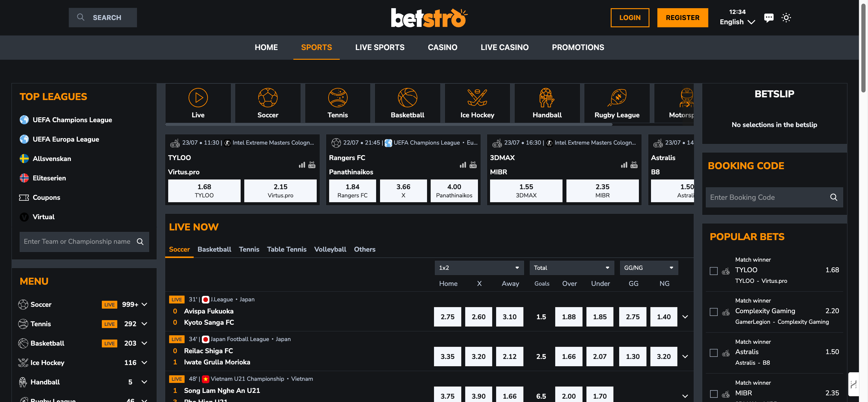868x402 pixels.
Task: Expand the Tennis menu chevron
Action: coord(145,324)
